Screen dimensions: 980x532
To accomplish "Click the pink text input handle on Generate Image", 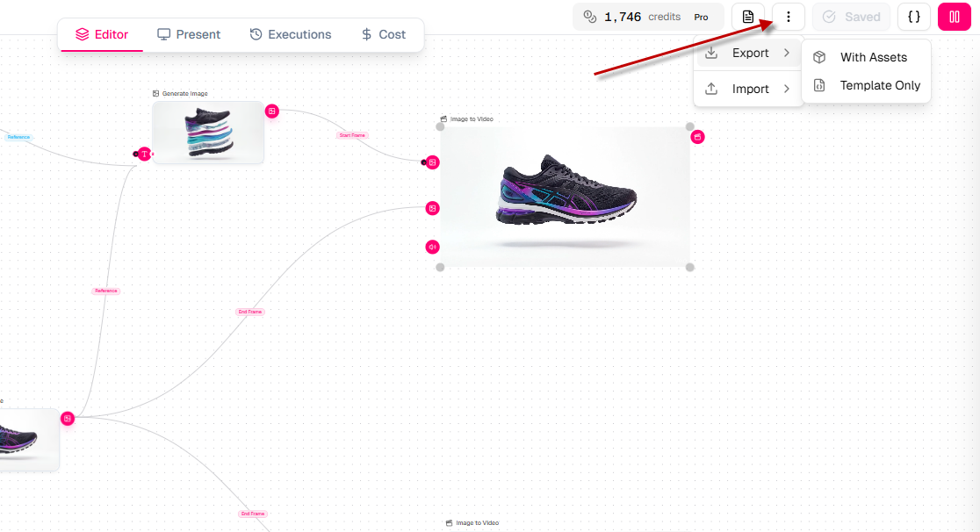I will point(145,155).
